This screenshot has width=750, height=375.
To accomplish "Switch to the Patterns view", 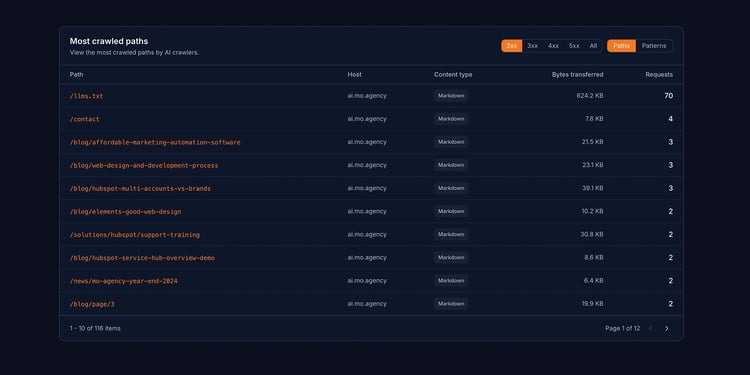I will 654,46.
